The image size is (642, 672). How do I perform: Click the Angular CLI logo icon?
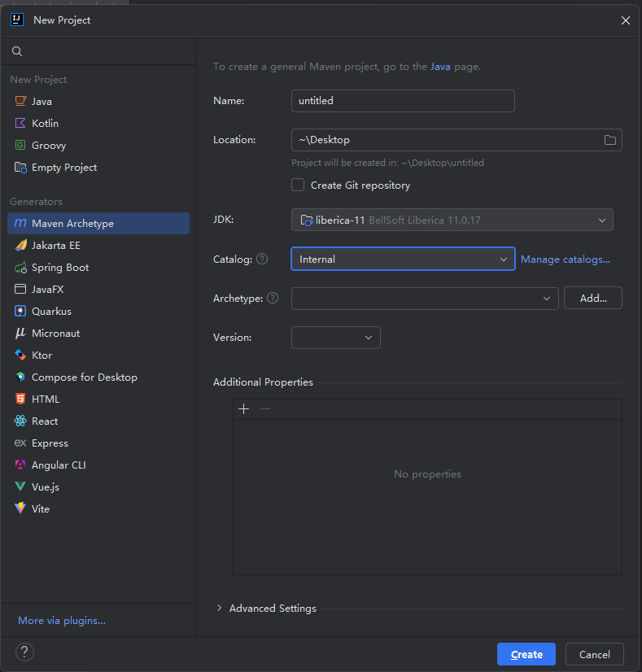(20, 465)
